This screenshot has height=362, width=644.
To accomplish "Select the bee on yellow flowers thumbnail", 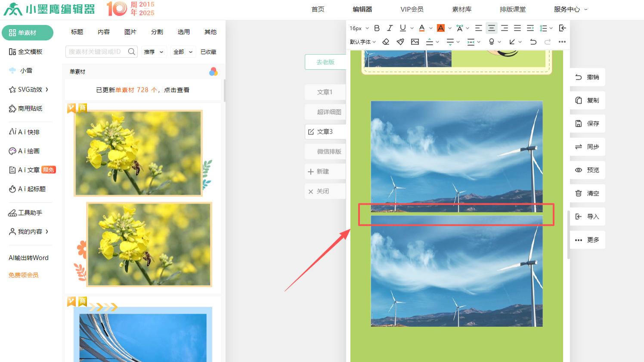I will [138, 153].
